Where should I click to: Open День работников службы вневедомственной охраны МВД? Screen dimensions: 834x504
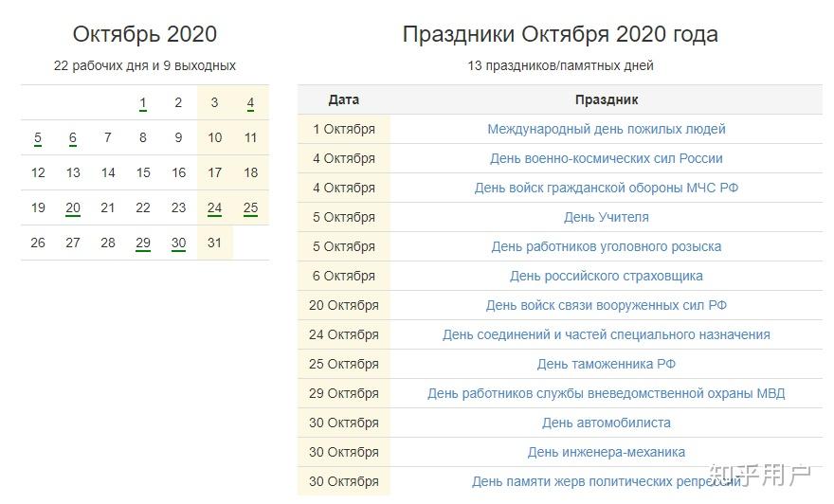(x=606, y=393)
